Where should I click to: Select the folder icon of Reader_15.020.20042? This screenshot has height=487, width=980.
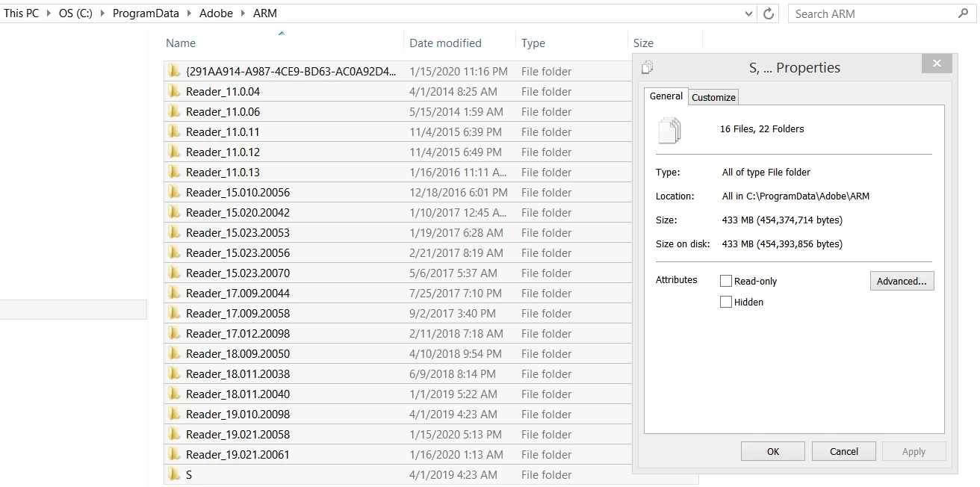[x=174, y=212]
